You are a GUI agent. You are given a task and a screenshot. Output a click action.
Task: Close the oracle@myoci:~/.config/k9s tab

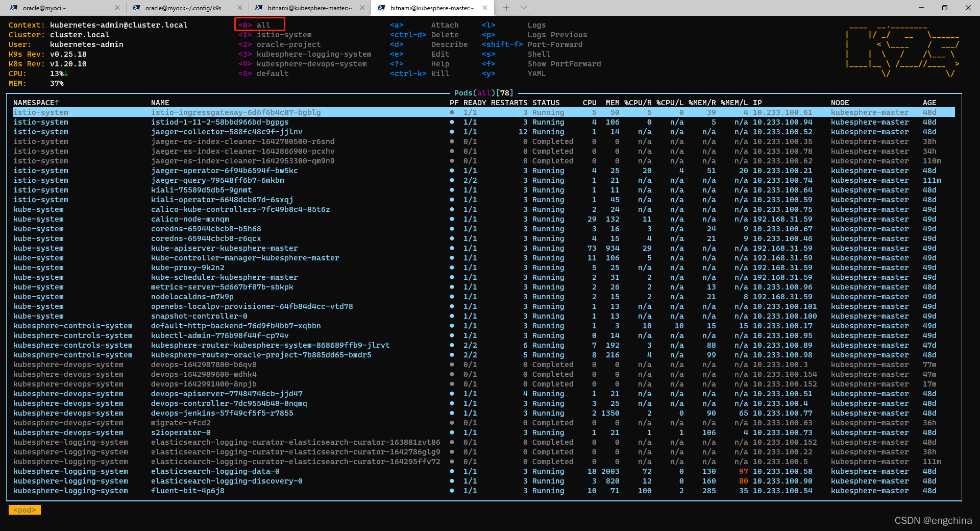[x=240, y=8]
